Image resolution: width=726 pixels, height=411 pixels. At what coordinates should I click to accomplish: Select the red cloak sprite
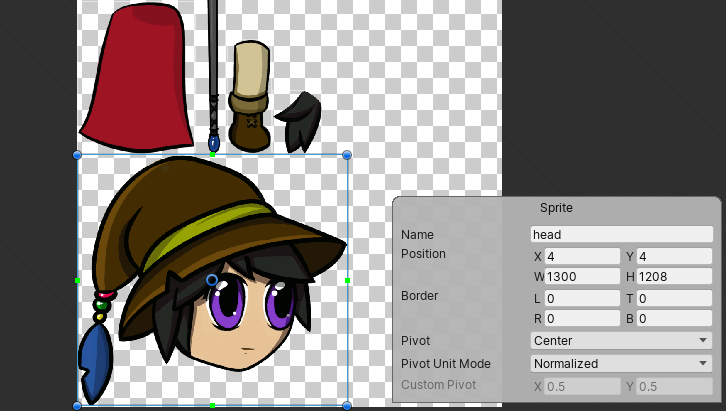[135, 80]
